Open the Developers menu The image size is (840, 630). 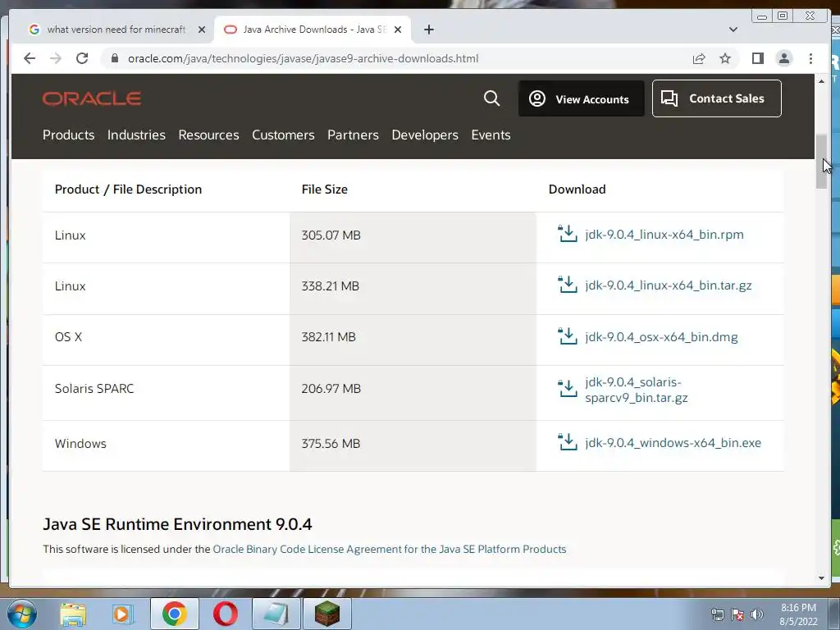click(x=425, y=135)
